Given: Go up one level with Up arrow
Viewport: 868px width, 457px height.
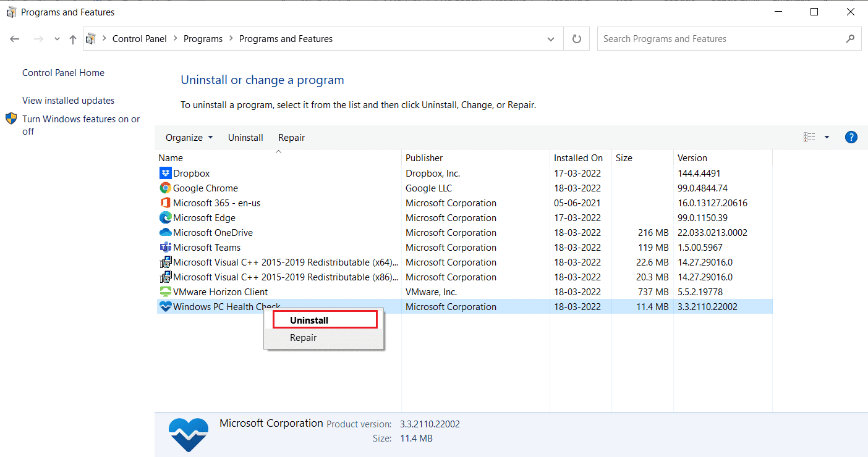Looking at the screenshot, I should click(x=73, y=39).
